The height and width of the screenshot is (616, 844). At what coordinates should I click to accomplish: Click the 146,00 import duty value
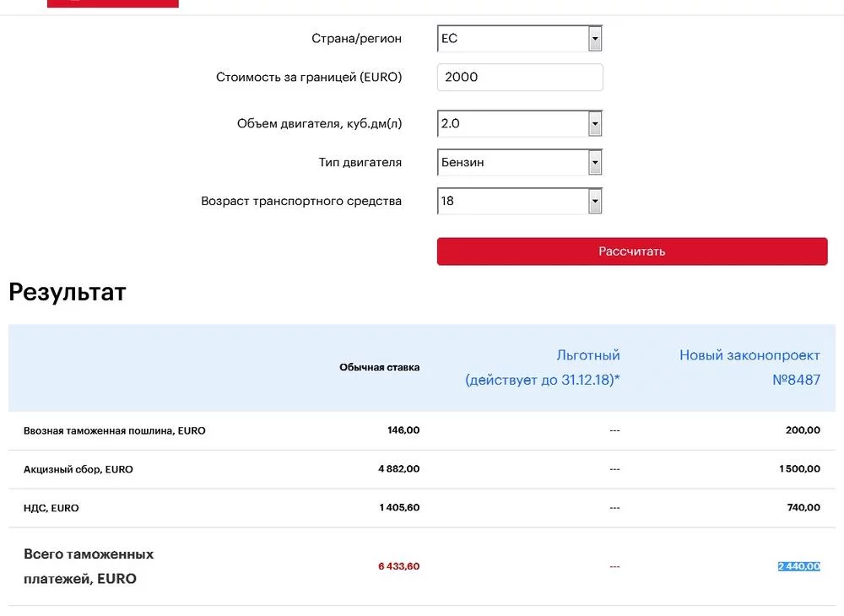pyautogui.click(x=403, y=430)
